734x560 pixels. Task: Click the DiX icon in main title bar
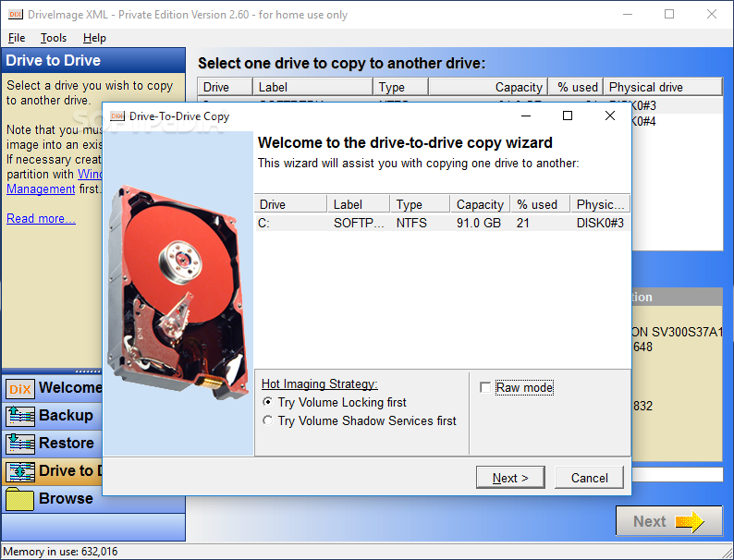(x=15, y=15)
